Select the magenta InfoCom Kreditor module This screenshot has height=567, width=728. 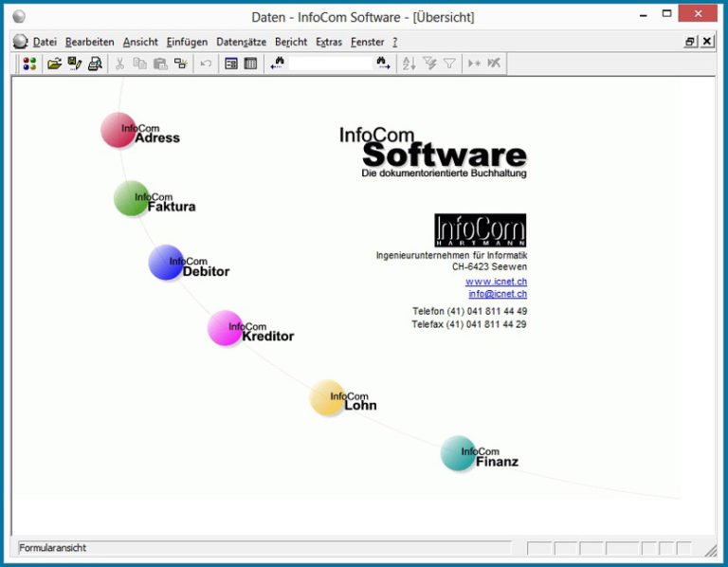tap(226, 328)
